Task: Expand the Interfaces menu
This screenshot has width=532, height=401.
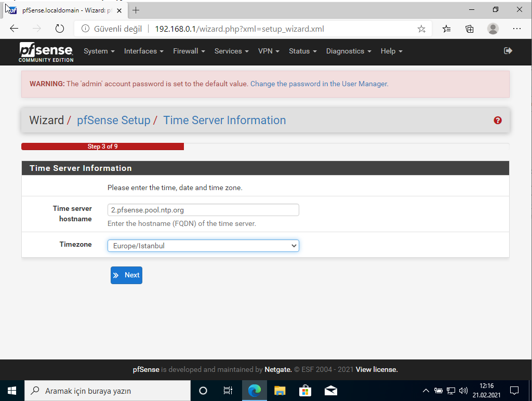Action: (144, 51)
